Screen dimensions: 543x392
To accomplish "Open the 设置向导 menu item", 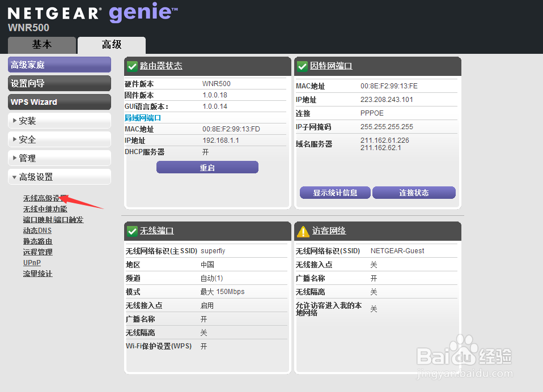I will (x=60, y=83).
